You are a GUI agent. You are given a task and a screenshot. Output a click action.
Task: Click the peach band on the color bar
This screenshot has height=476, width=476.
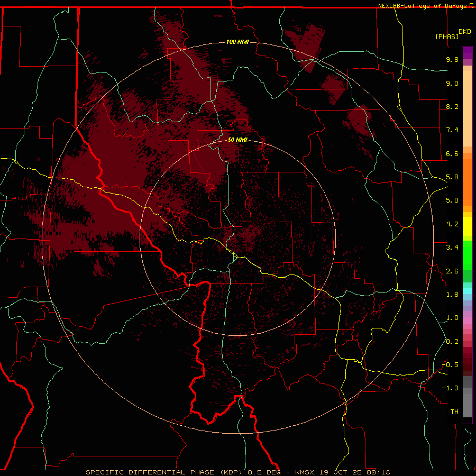point(467,108)
